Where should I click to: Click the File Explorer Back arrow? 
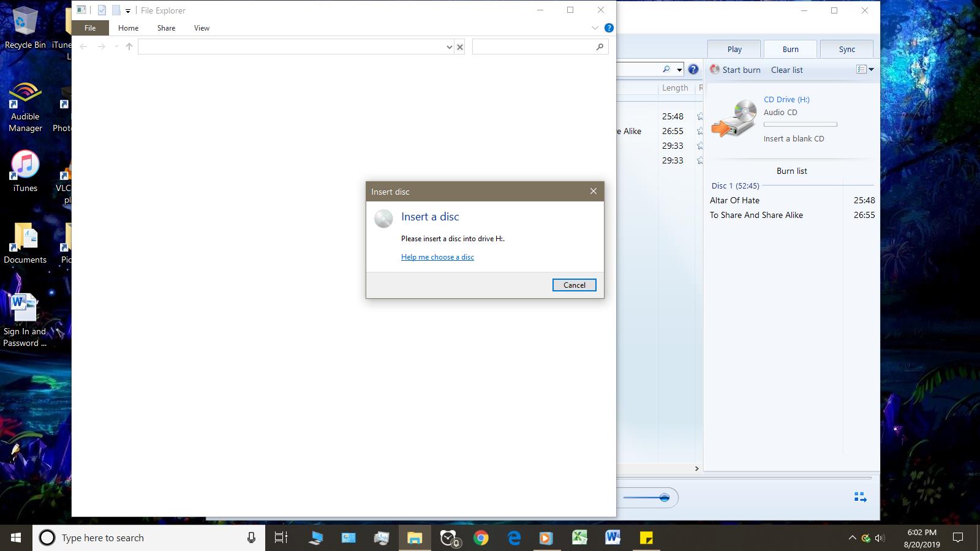(84, 47)
